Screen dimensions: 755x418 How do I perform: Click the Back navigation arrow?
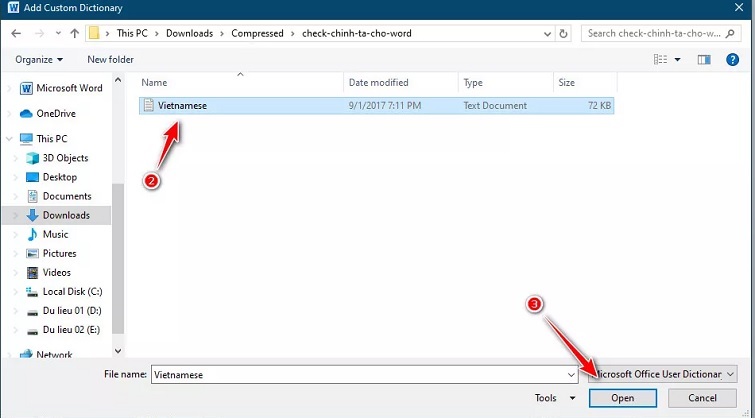17,33
